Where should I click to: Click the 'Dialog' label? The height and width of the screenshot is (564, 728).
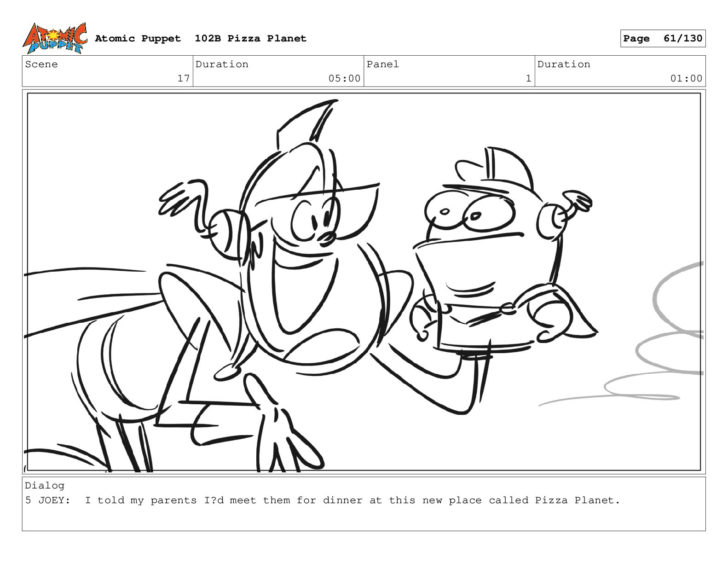point(45,486)
